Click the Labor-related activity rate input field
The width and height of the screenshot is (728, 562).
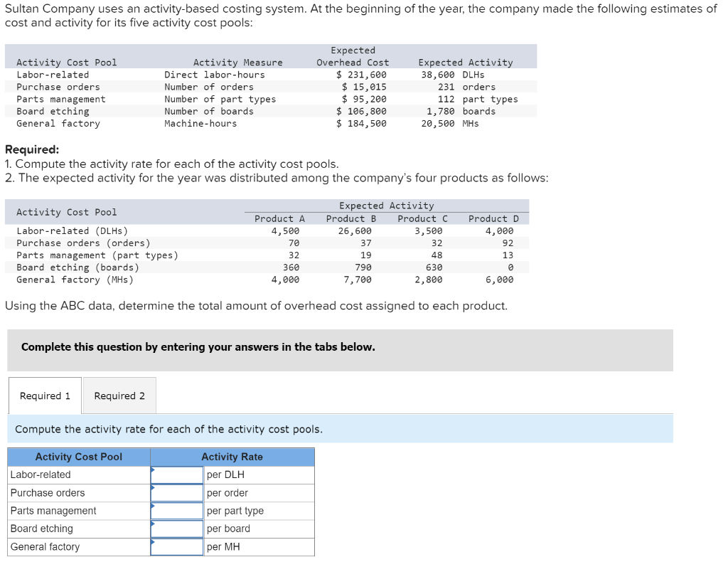(x=176, y=474)
